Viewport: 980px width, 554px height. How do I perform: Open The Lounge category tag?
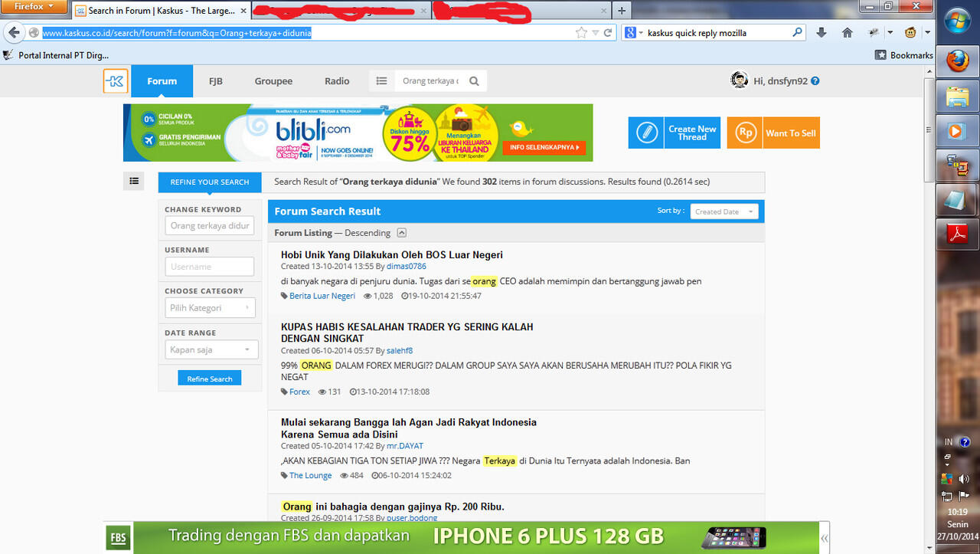tap(311, 476)
